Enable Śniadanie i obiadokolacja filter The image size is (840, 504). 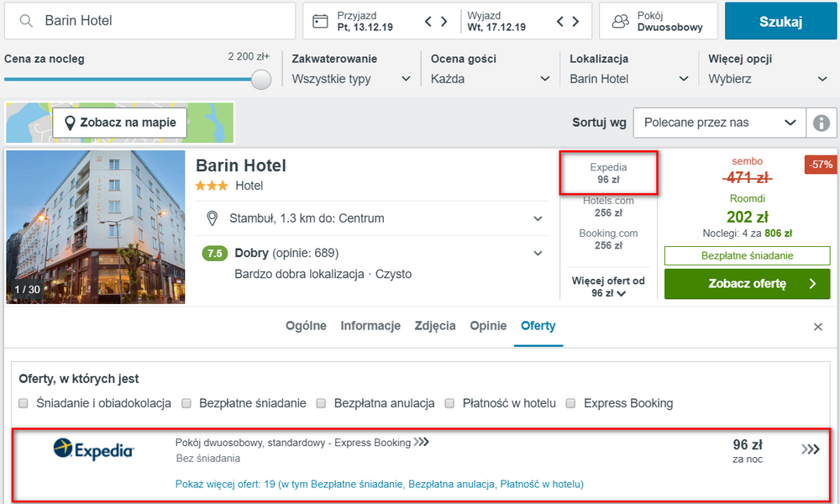click(24, 403)
